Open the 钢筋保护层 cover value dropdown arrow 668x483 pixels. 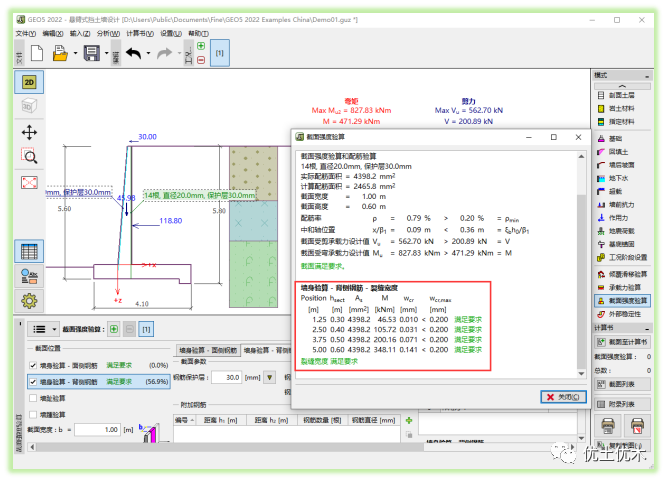270,377
